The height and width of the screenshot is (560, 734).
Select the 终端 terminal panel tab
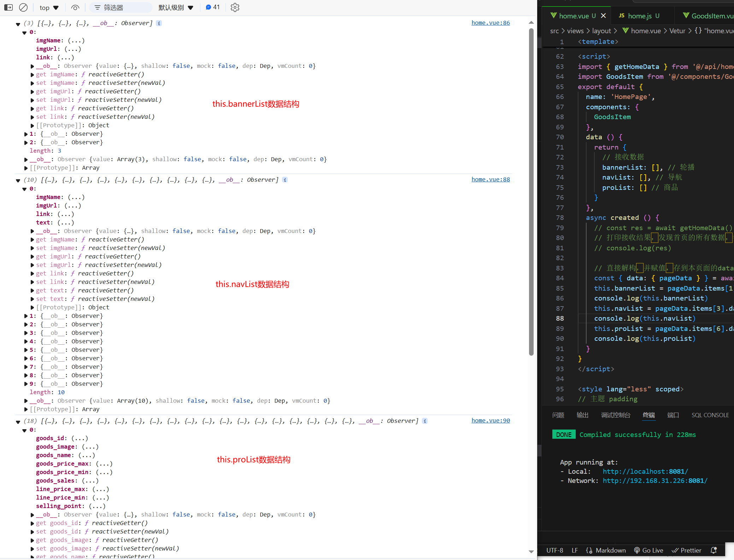click(649, 415)
